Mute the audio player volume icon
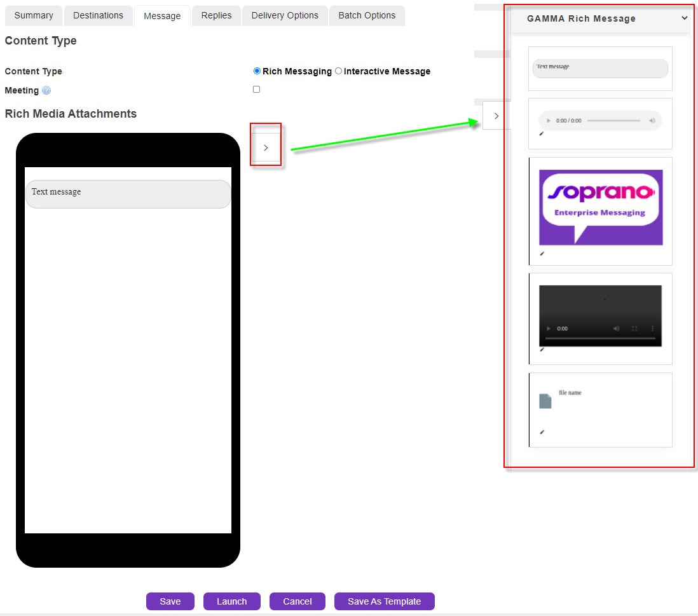The image size is (698, 616). [652, 121]
